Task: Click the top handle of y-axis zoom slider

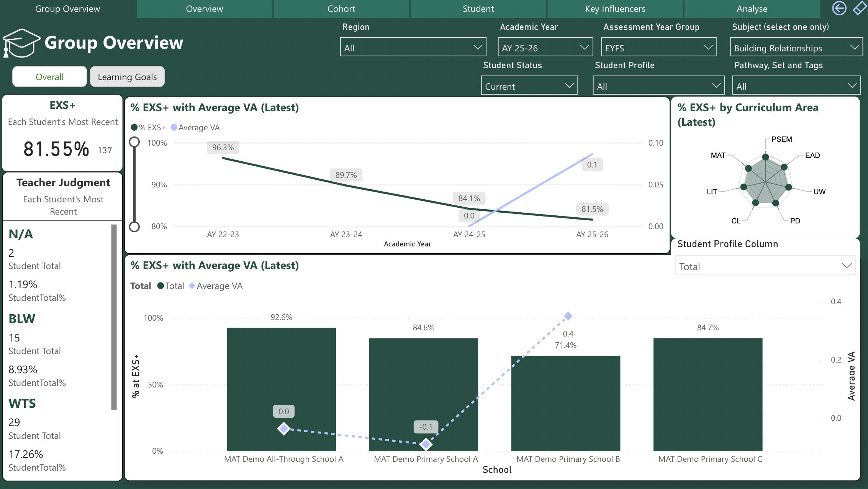Action: 134,143
